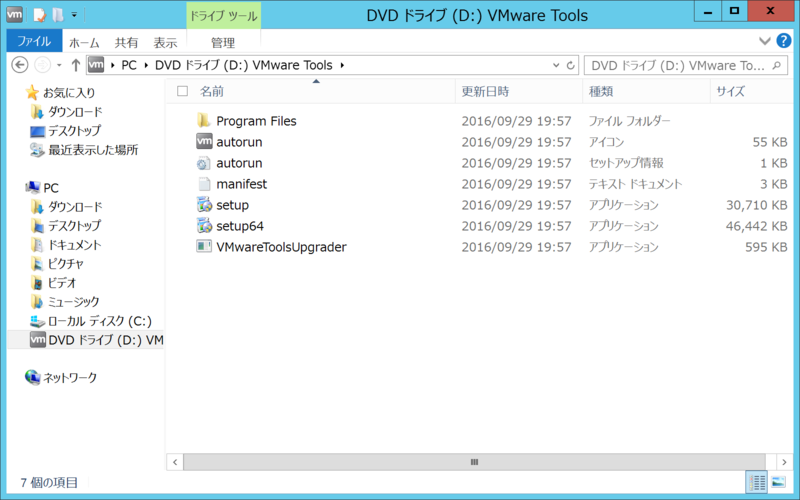Click the New Folder quick access icon

click(58, 15)
